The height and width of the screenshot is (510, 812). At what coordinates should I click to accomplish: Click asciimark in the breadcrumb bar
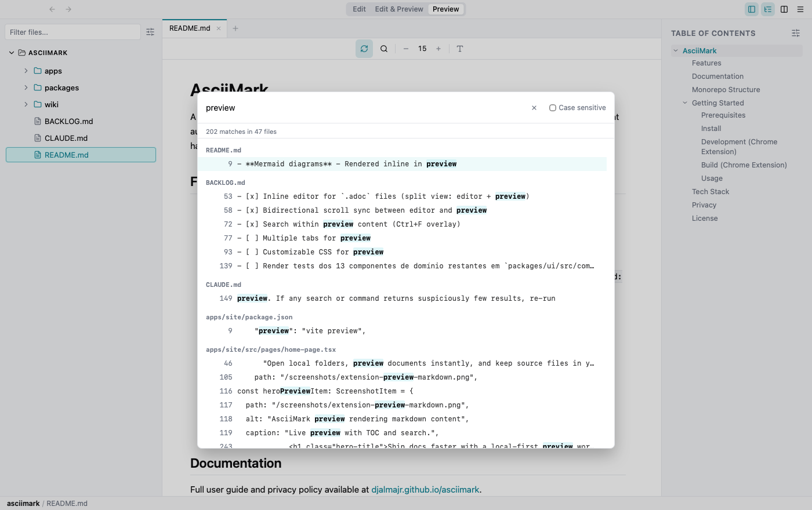tap(23, 504)
